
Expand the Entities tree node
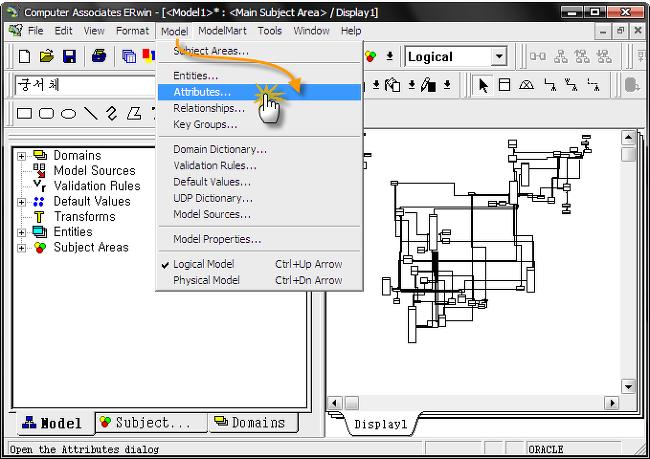[21, 233]
